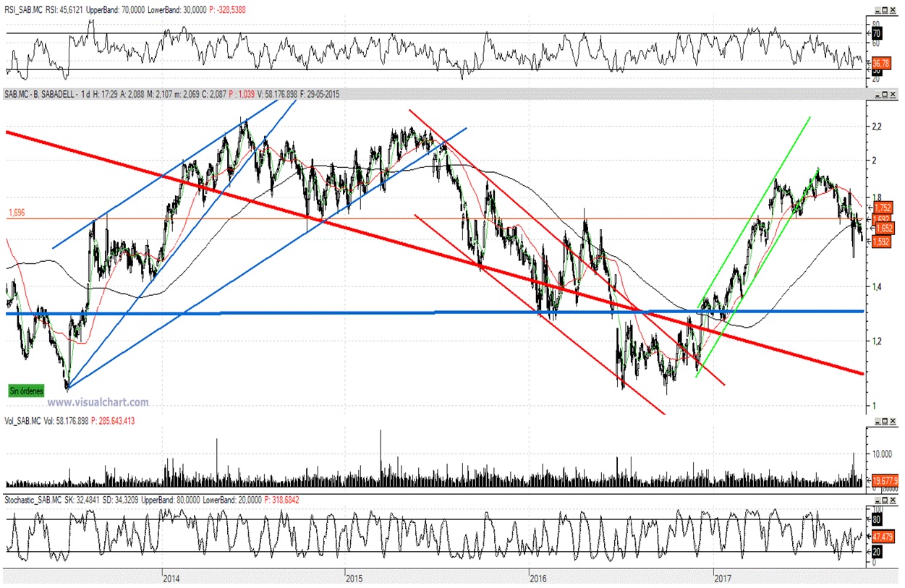Close the SAB.MC price chart panel
The image size is (905, 588).
tap(893, 95)
